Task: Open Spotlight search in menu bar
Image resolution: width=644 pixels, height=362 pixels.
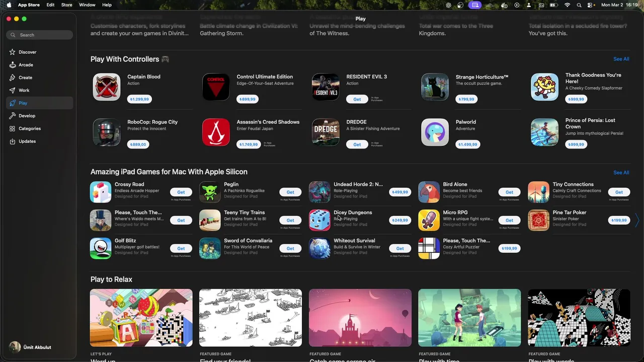Action: (579, 5)
